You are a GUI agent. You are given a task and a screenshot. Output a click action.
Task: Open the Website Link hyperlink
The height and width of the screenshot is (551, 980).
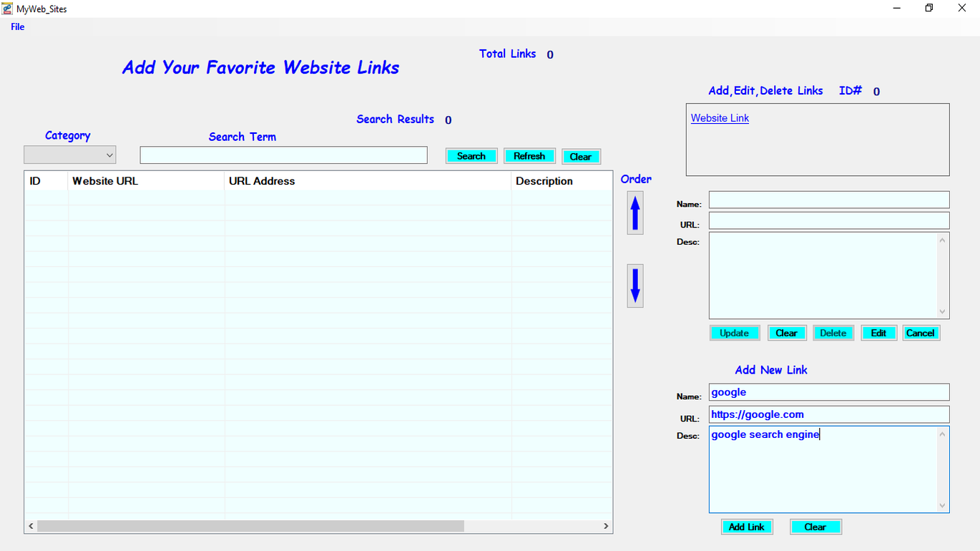[719, 117]
